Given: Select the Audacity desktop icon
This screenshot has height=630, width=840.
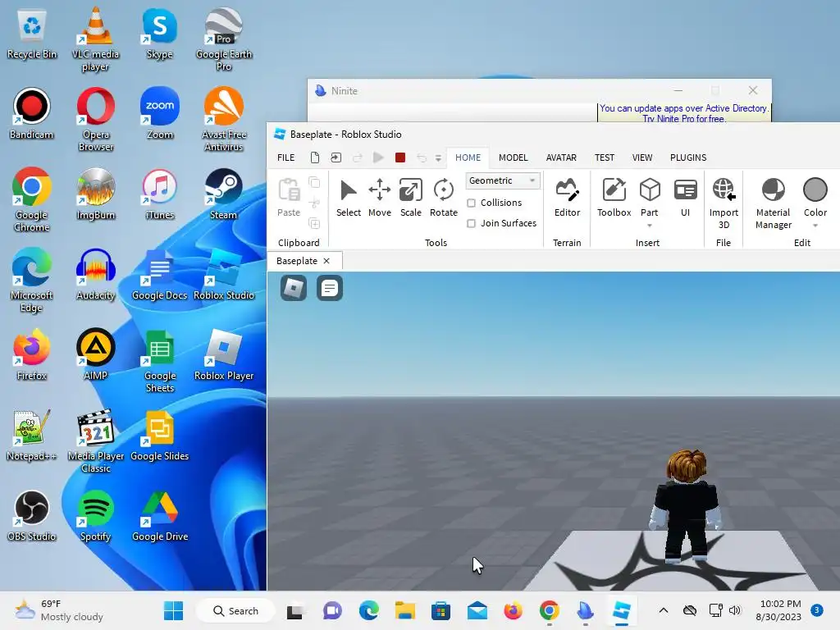Looking at the screenshot, I should click(95, 274).
